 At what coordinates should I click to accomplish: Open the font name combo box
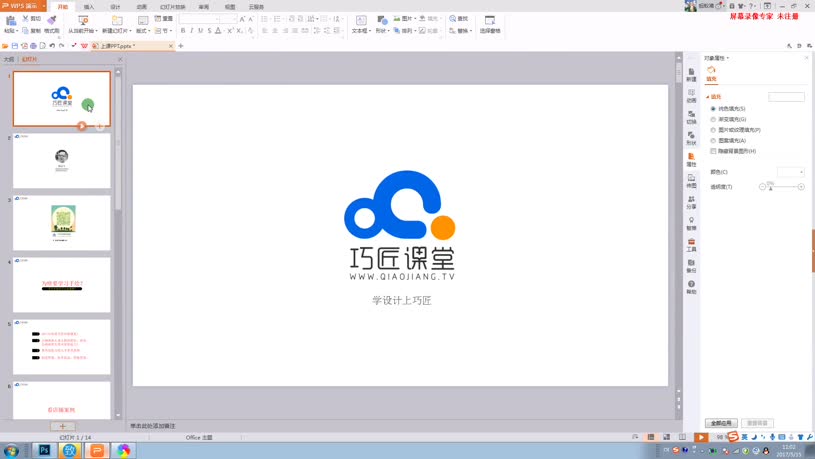point(199,19)
